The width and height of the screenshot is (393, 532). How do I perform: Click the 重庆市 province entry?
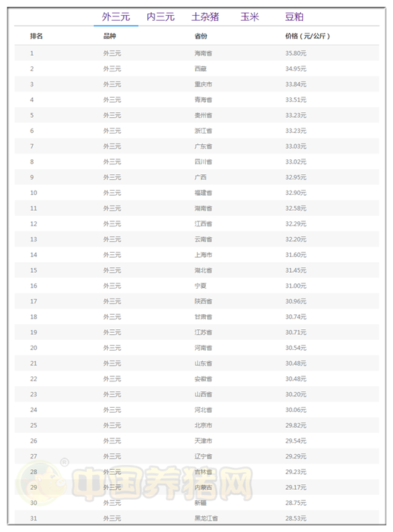[x=203, y=84]
